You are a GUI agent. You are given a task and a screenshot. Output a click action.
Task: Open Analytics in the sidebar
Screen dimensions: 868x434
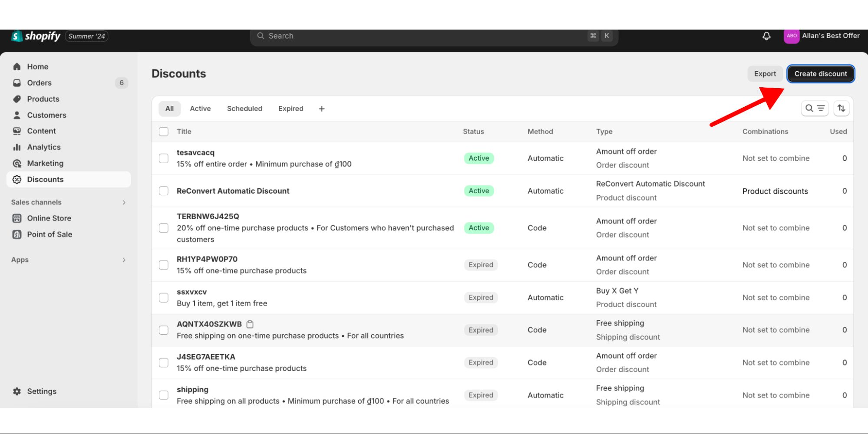coord(43,147)
